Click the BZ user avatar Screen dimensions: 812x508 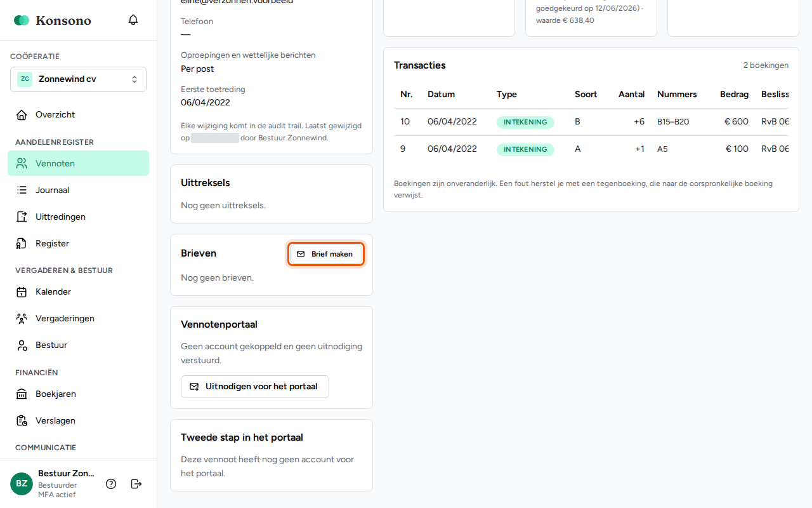click(22, 484)
